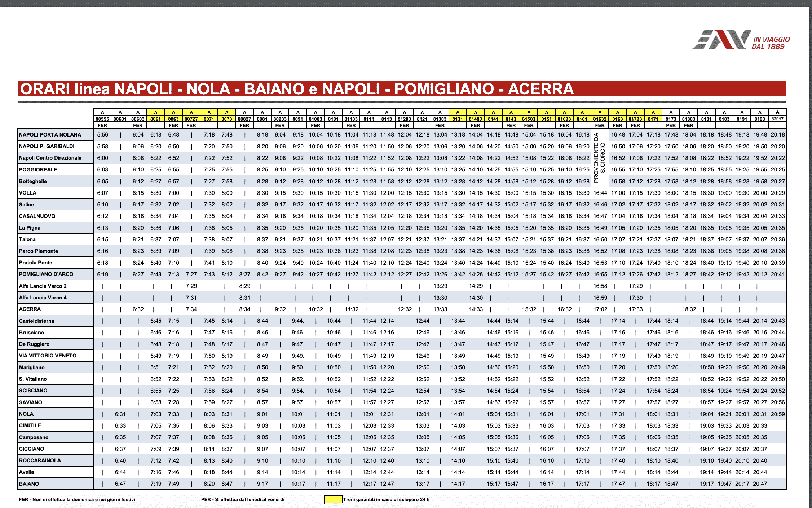Select the Pratola Ponte station label
Screen dimensions: 812x508
(x=36, y=263)
